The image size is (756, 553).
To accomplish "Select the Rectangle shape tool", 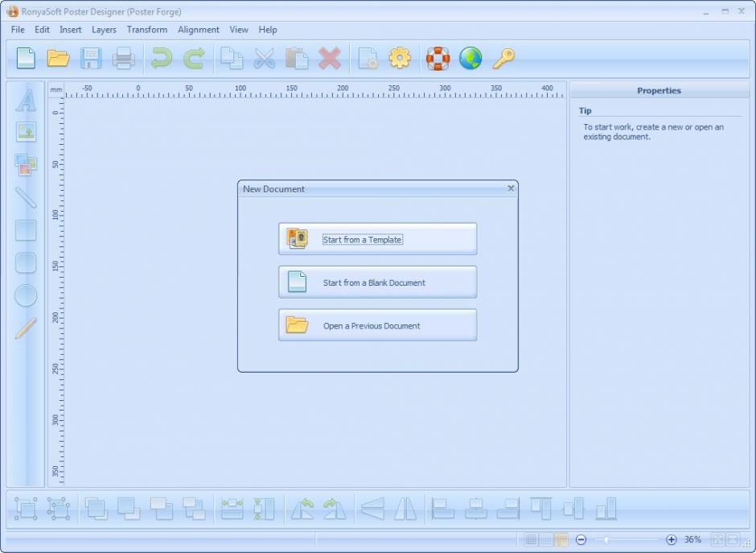I will pos(26,230).
